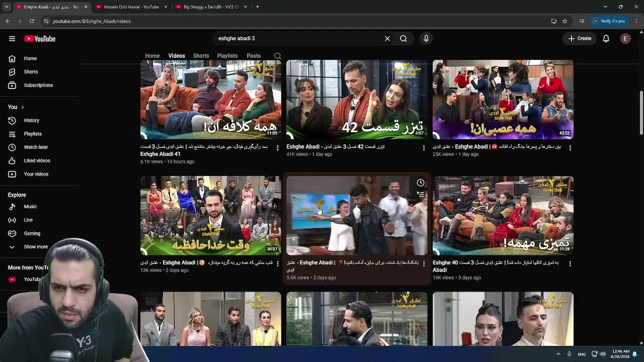644x362 pixels.
Task: Play the 43:52 video thumbnail
Action: [503, 100]
